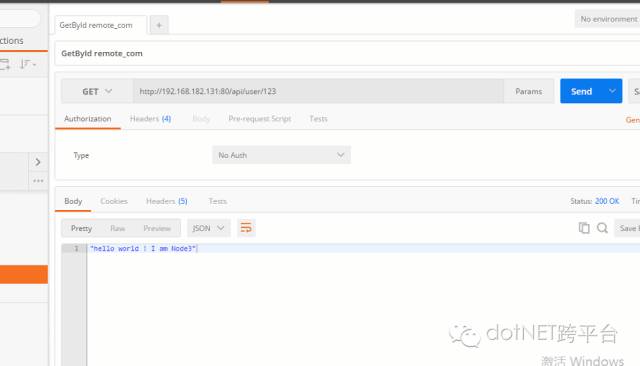Open the Pre-request Script tab

[260, 119]
